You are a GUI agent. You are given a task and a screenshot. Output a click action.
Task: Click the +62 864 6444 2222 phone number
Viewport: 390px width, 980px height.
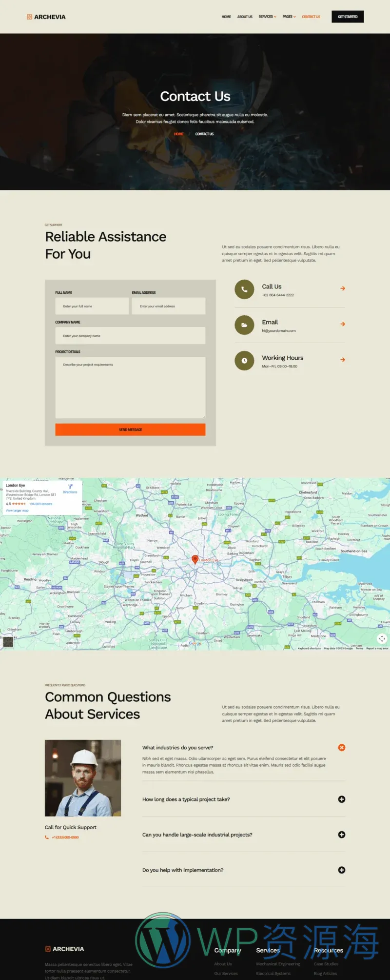point(278,295)
